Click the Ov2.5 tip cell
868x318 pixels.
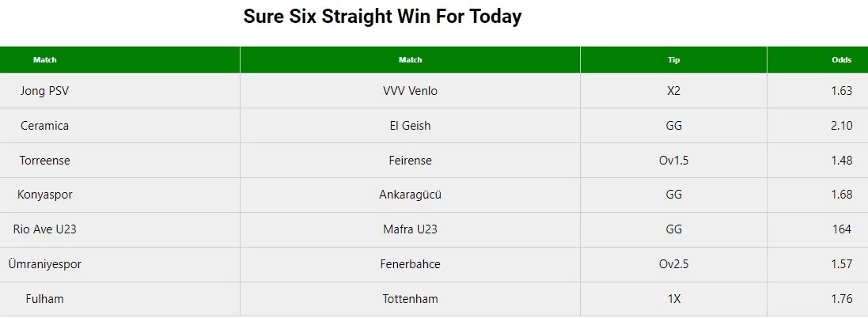coord(673,264)
